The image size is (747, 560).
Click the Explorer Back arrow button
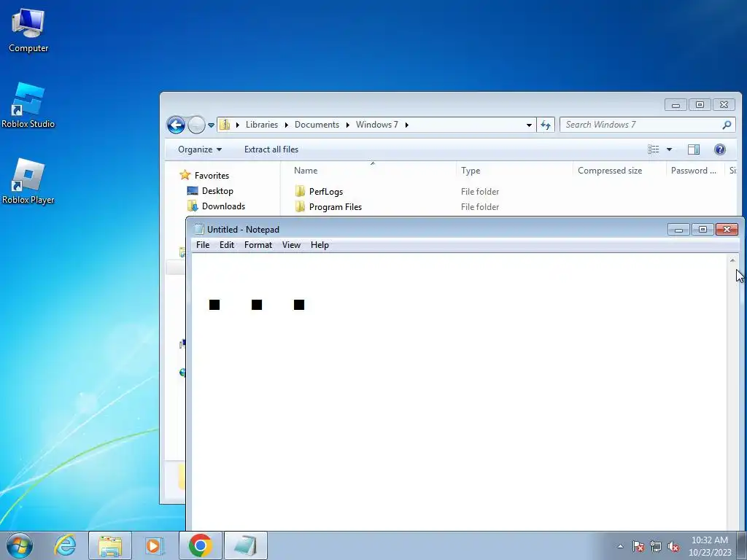(x=176, y=125)
